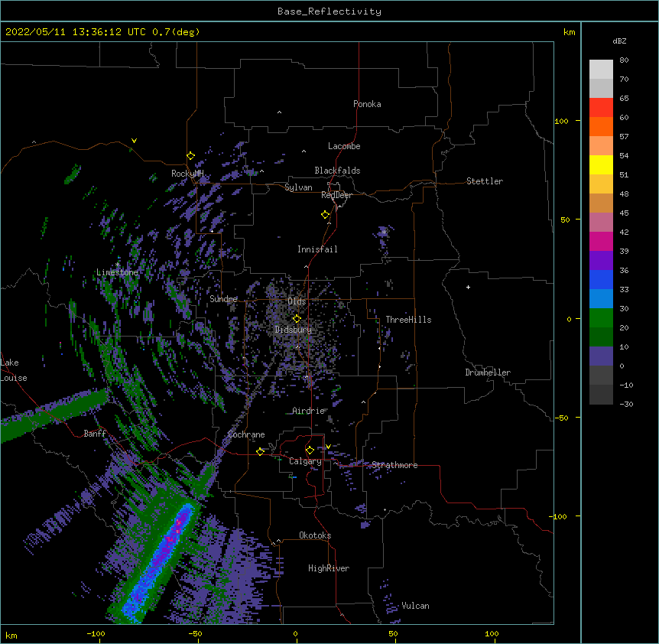Click the Innisfail city label
The image size is (659, 644).
317,249
